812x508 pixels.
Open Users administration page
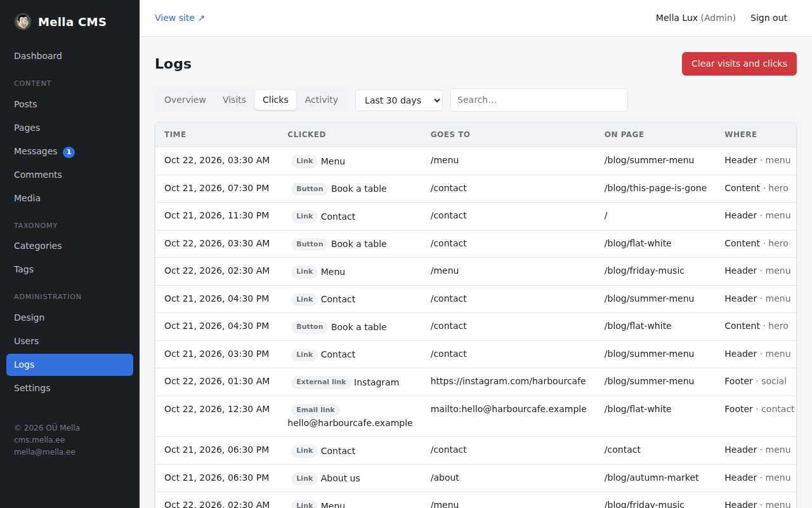pyautogui.click(x=70, y=341)
